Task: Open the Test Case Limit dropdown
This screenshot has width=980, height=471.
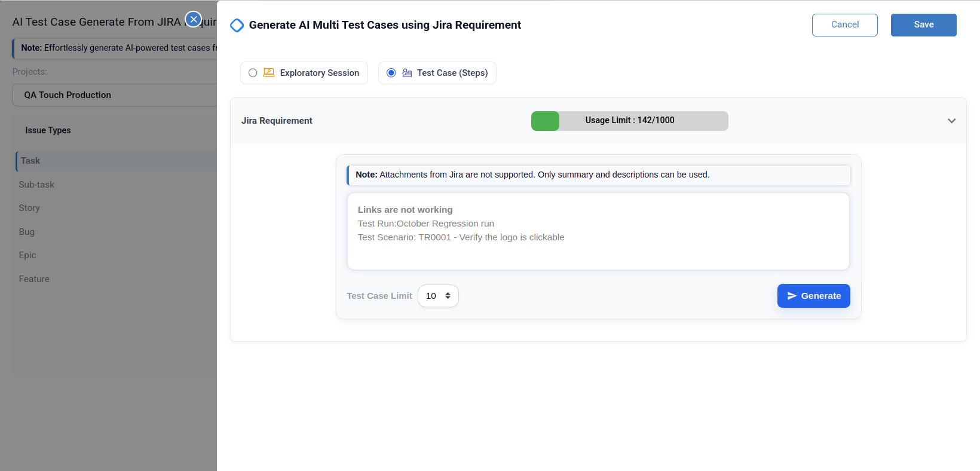Action: click(438, 296)
